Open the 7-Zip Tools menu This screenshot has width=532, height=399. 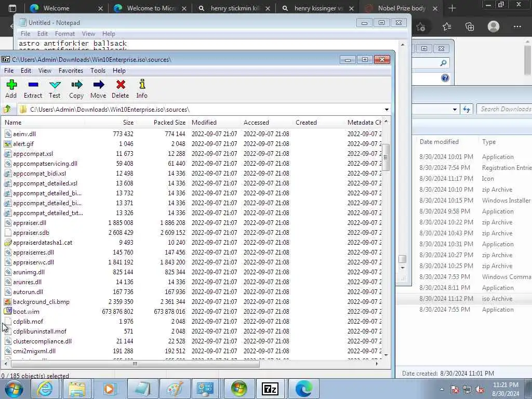(98, 71)
